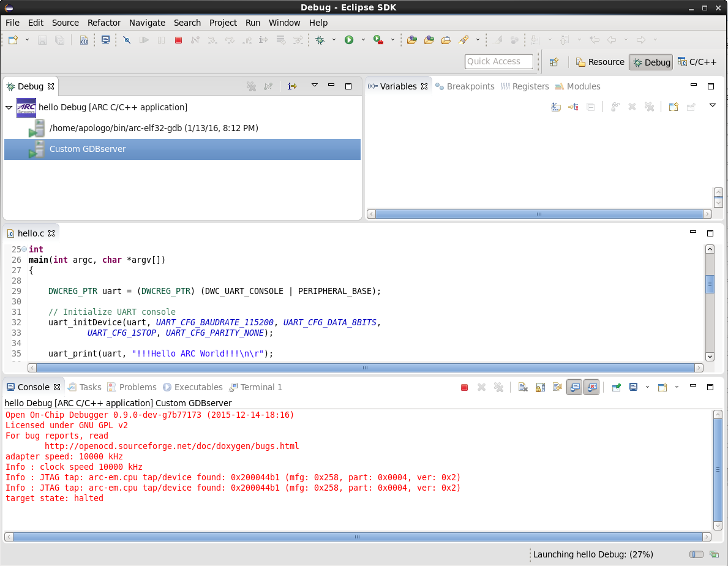The image size is (728, 566).
Task: Collapse the main function fold marker at line 25
Action: coord(24,249)
